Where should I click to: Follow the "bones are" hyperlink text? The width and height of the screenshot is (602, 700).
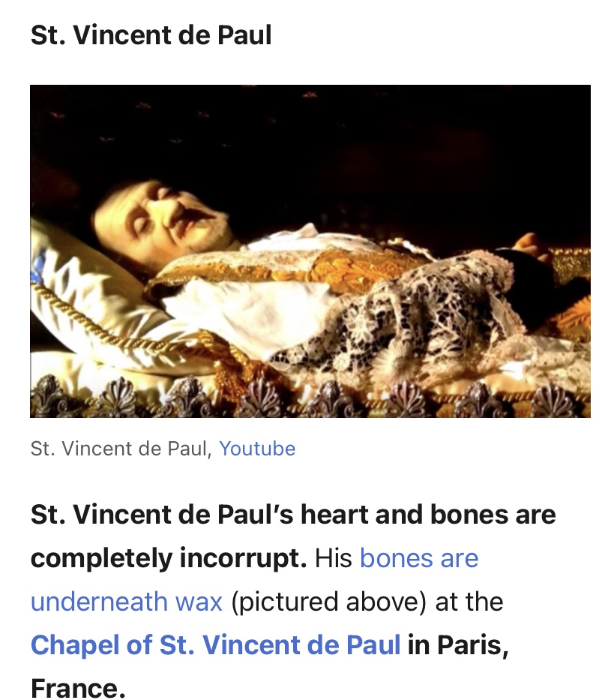click(x=419, y=558)
